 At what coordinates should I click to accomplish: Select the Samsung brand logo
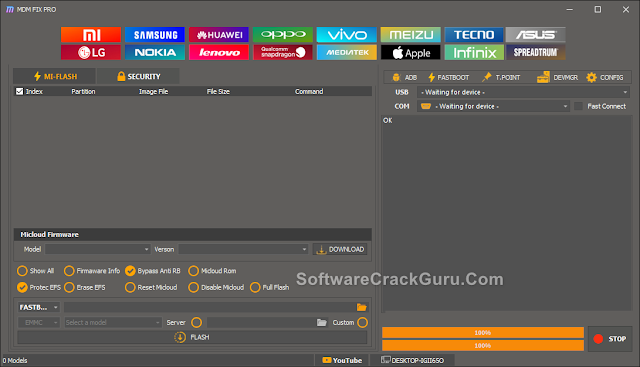(x=155, y=35)
